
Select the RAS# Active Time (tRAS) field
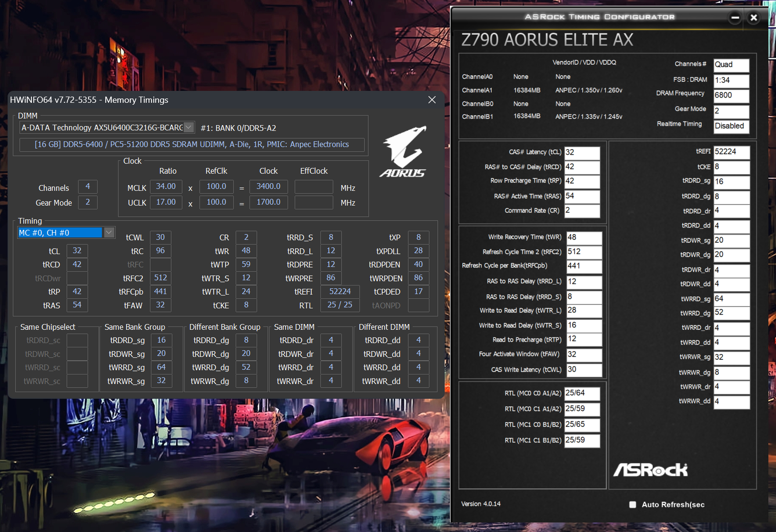click(582, 197)
